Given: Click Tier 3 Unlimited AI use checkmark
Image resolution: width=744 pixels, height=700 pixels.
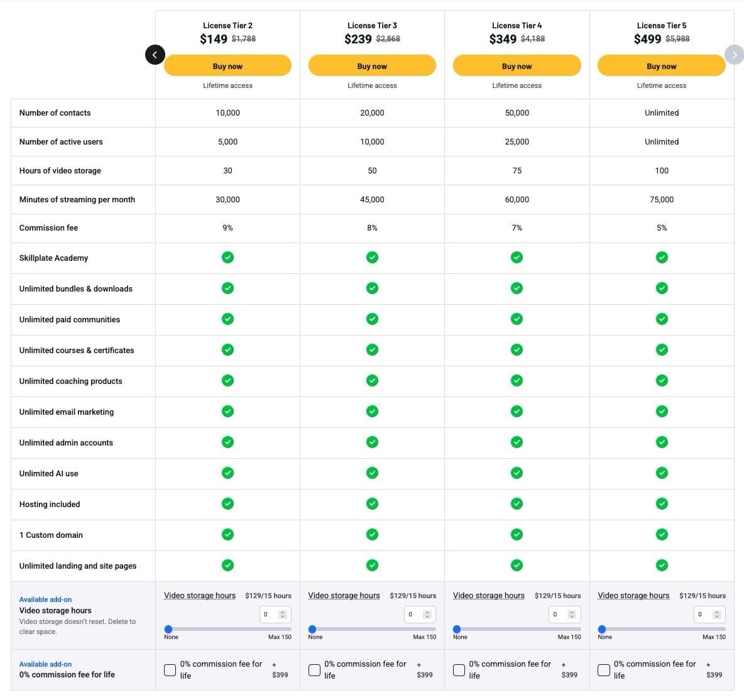Looking at the screenshot, I should tap(372, 473).
